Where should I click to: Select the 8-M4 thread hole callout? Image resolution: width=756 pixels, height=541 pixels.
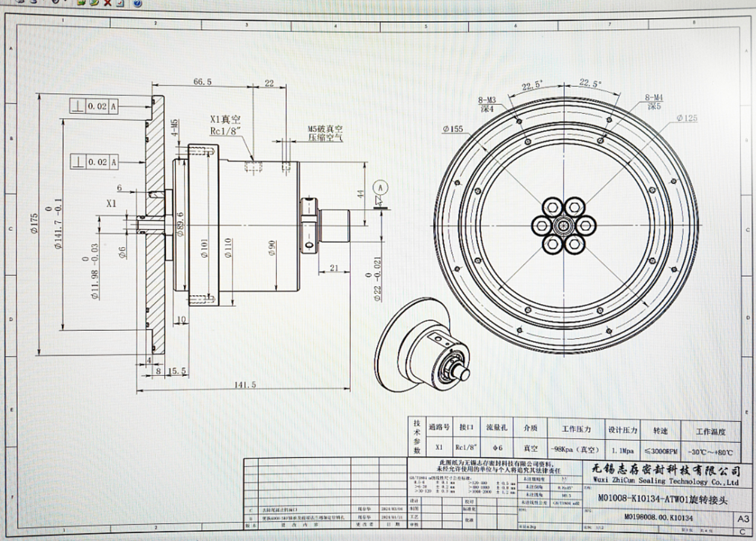coord(654,102)
